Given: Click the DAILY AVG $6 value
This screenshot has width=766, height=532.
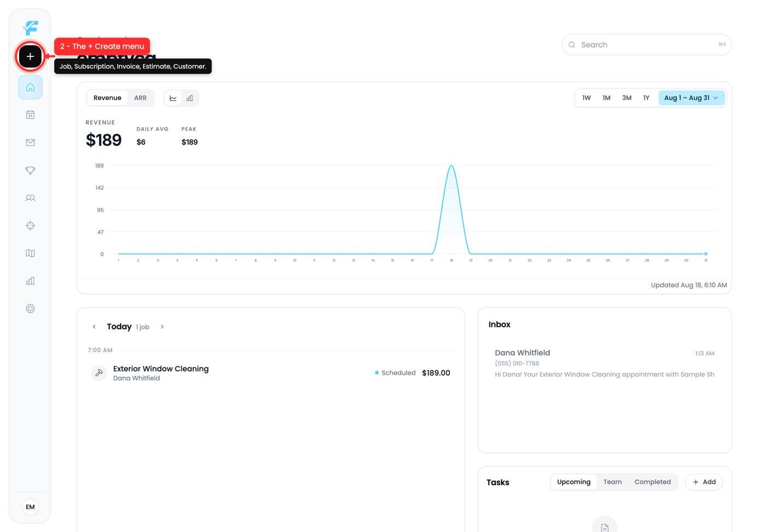Looking at the screenshot, I should tap(141, 142).
